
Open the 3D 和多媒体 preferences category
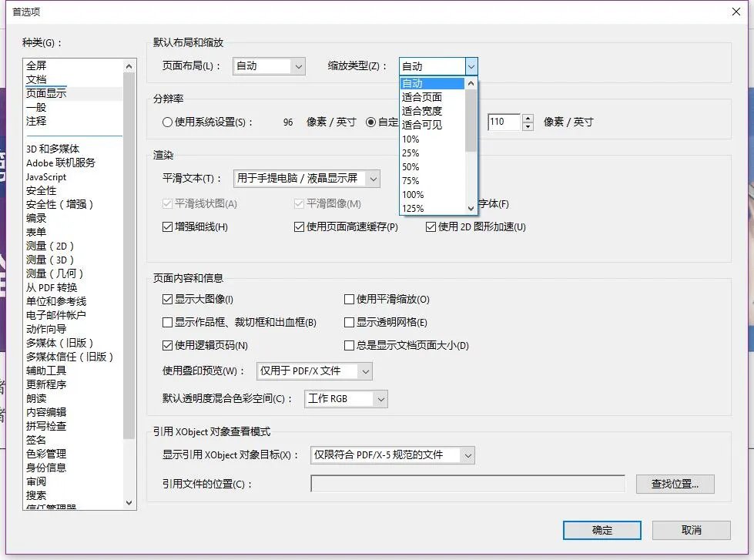point(54,148)
